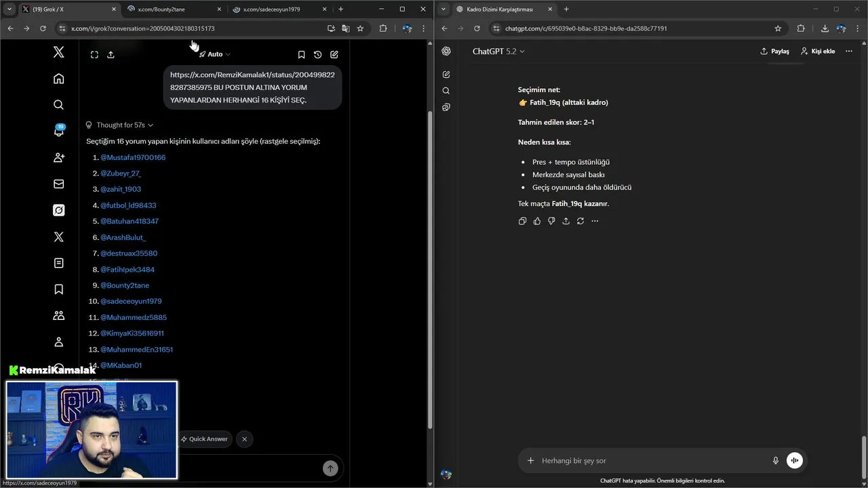Go to Home feed icon in X sidebar

click(59, 79)
